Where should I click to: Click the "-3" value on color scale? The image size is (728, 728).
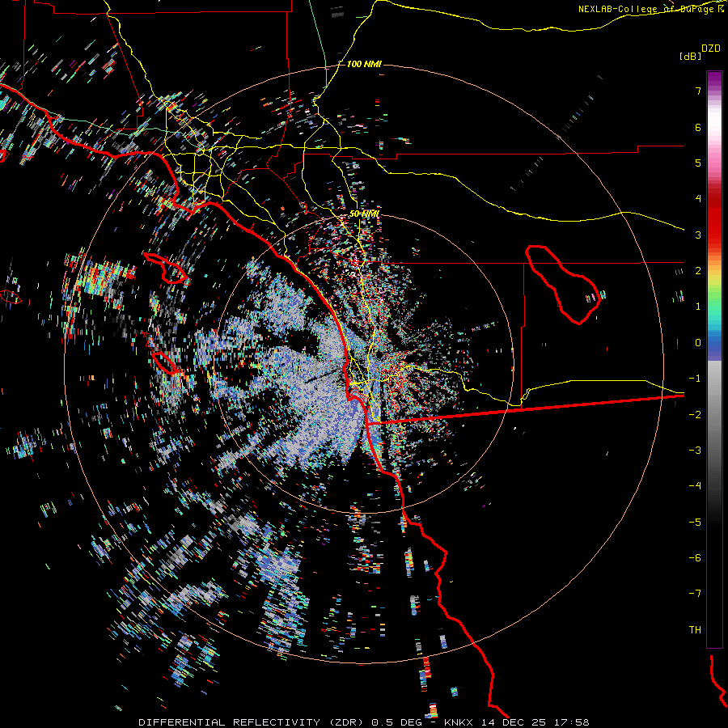[x=695, y=451]
